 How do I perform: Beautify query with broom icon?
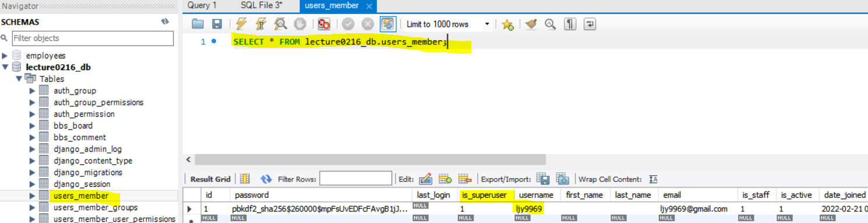531,24
